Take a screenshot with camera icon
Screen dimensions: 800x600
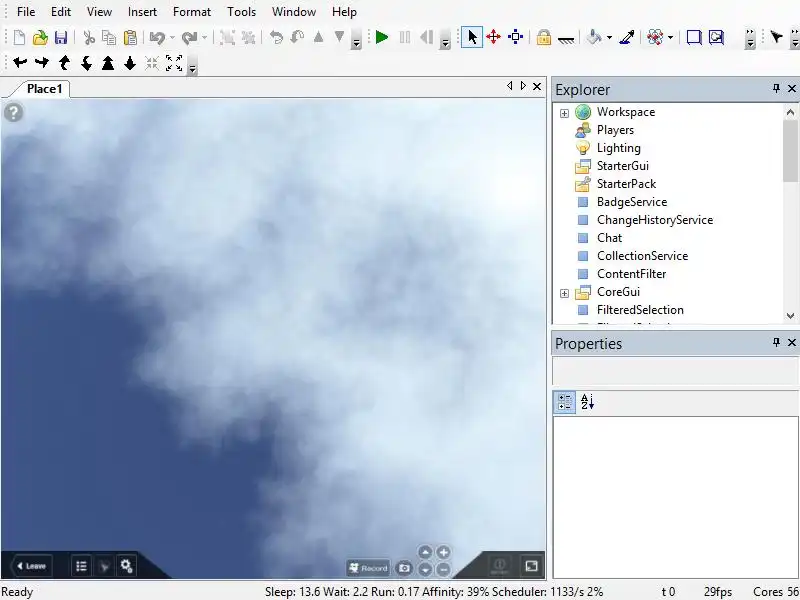coord(404,568)
